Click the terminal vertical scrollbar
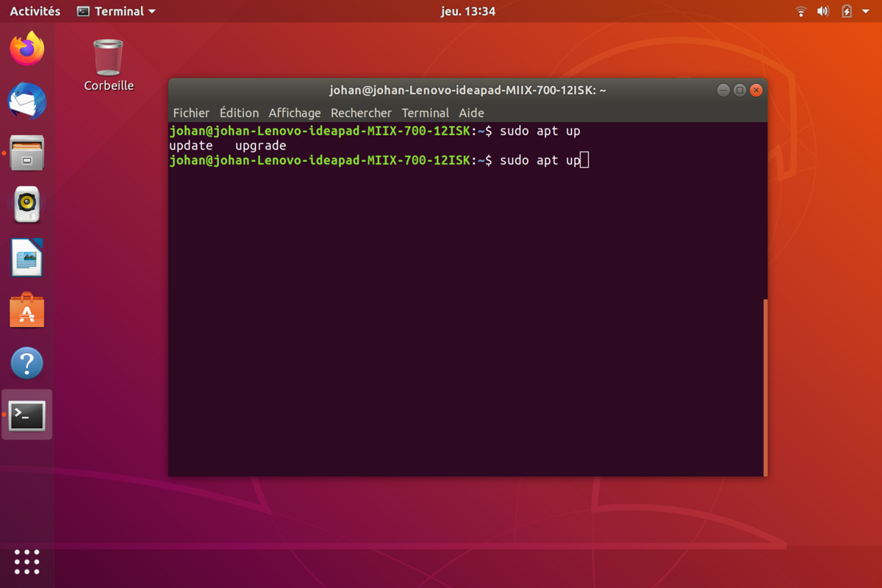 coord(765,387)
